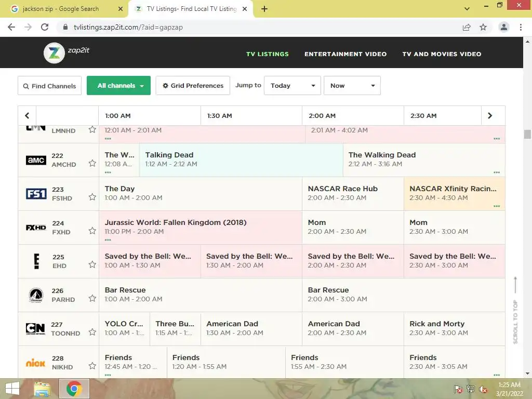Go back in the browser

11,27
